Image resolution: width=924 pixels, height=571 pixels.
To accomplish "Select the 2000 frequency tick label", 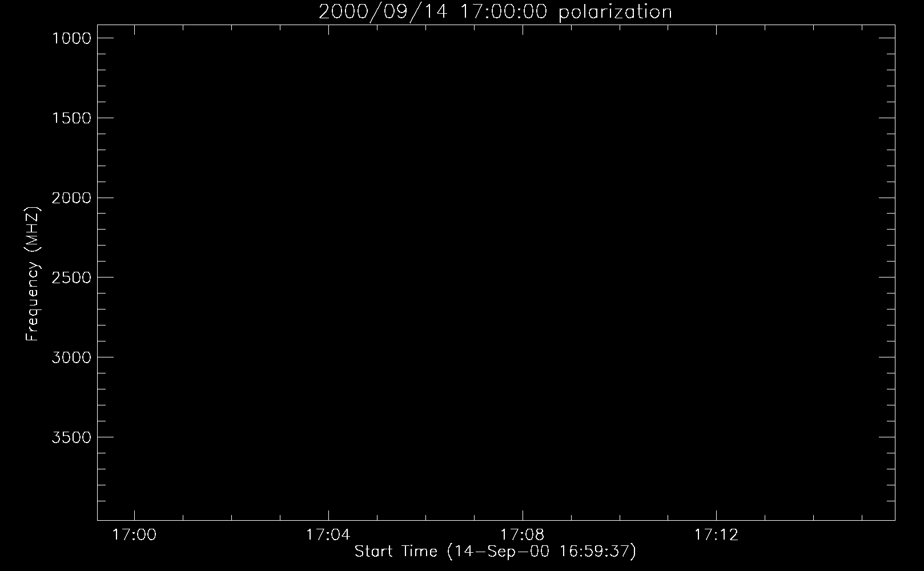I will 71,198.
